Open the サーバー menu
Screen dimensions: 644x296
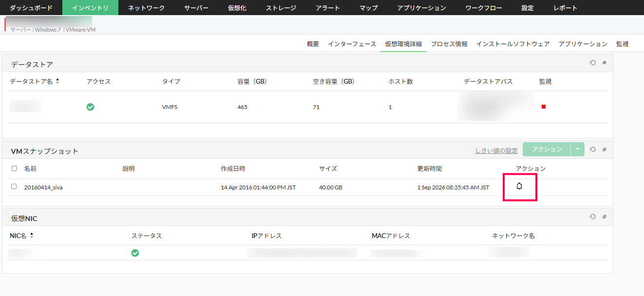tap(196, 8)
